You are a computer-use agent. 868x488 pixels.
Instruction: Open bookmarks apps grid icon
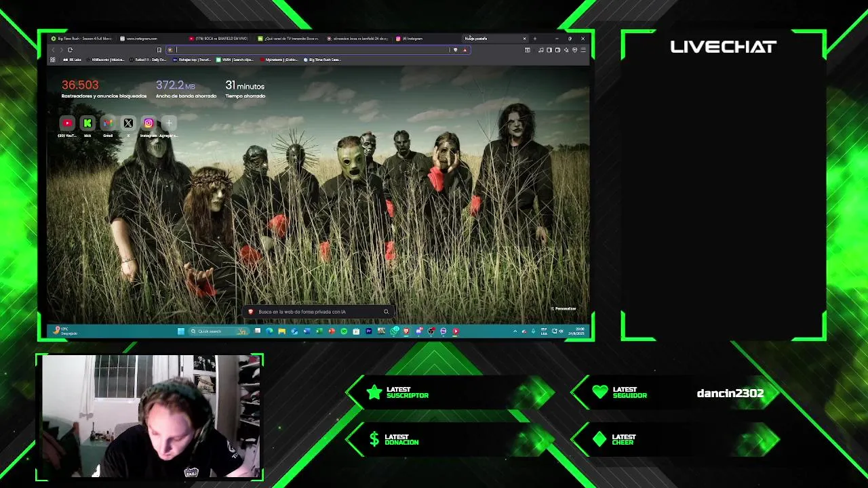click(53, 60)
